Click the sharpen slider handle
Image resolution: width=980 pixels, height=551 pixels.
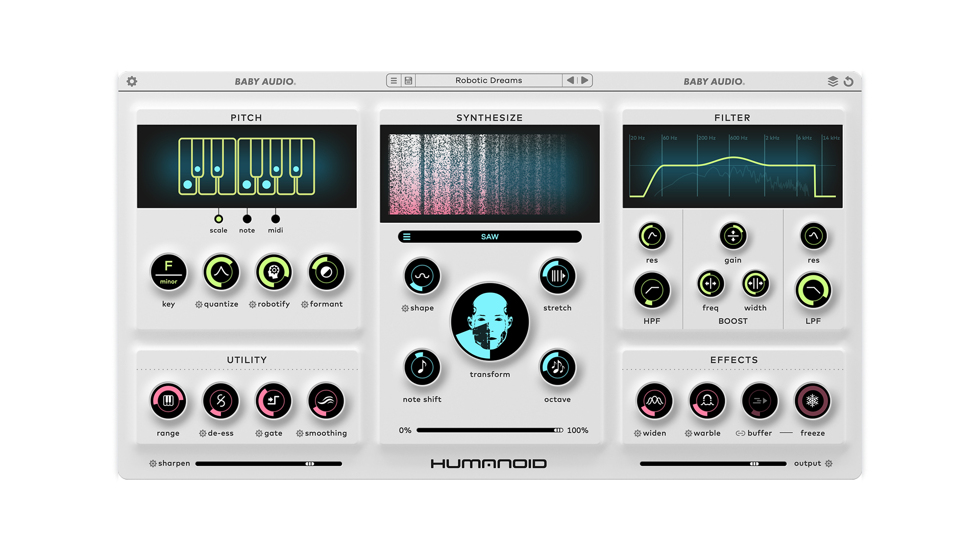(310, 464)
